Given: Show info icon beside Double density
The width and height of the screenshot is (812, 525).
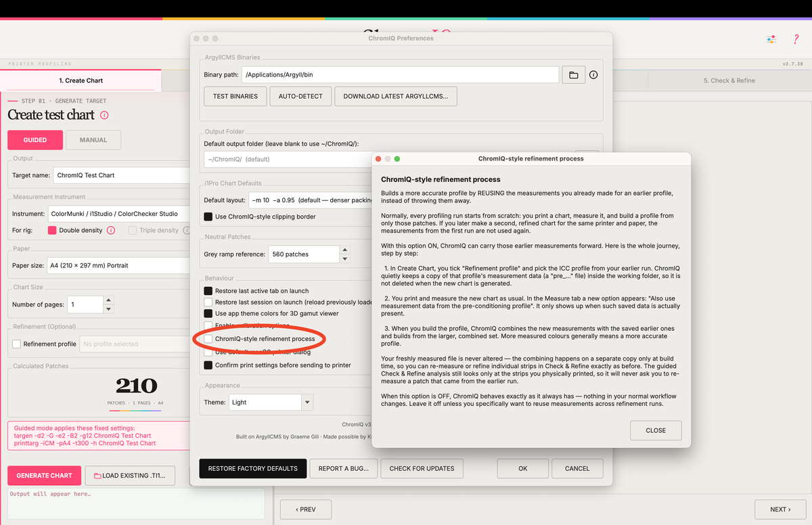Looking at the screenshot, I should click(110, 230).
